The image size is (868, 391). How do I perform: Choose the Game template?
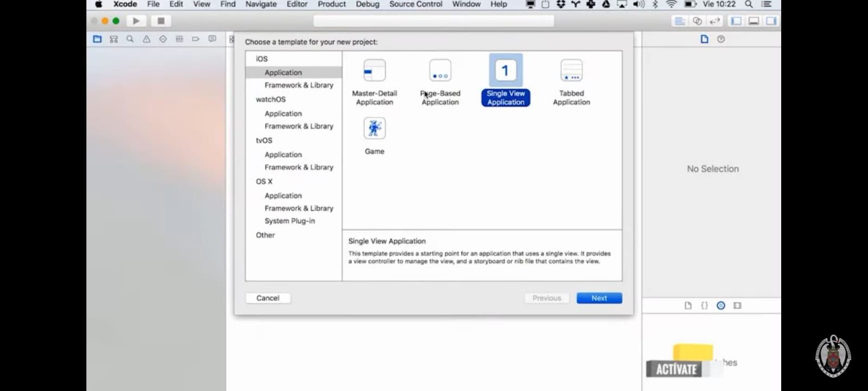[374, 136]
